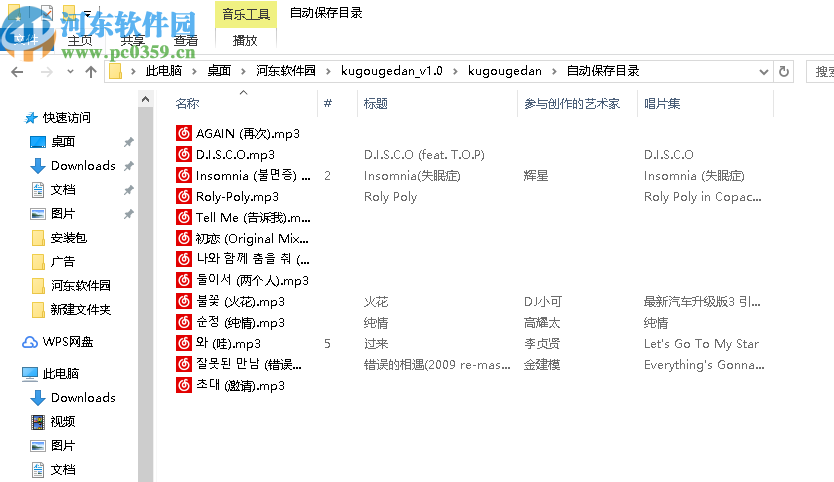
Task: Open 快速访问 in navigation pane
Action: tap(66, 118)
